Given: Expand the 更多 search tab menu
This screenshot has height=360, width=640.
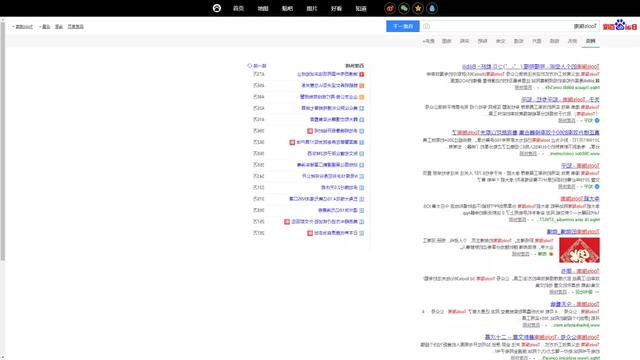Looking at the screenshot, I should (429, 41).
